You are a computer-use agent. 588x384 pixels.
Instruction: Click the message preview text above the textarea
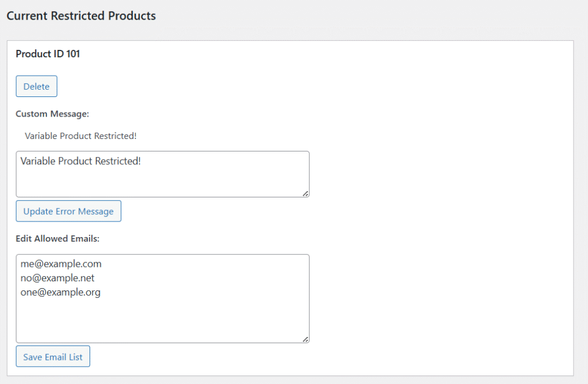(x=81, y=136)
